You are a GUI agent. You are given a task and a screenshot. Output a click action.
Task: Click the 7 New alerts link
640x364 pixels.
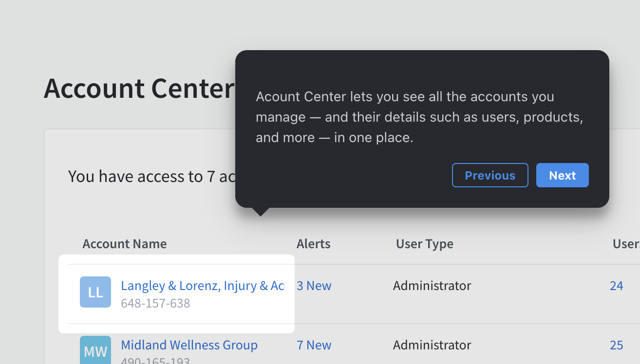pos(314,345)
